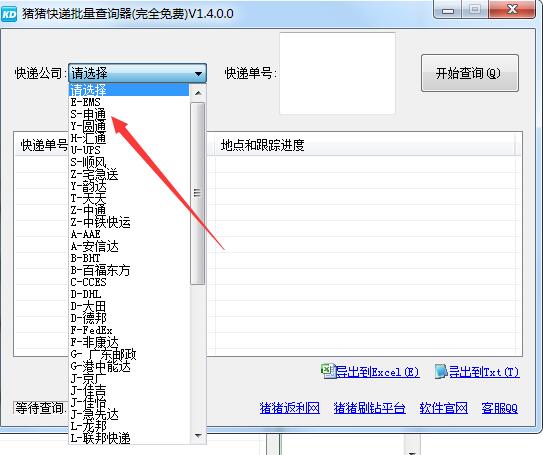Open the 猪猪返利网 link
This screenshot has height=455, width=543.
point(290,408)
